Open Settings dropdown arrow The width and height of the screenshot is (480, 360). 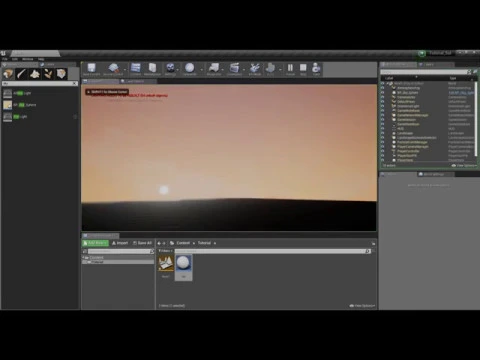(x=178, y=70)
